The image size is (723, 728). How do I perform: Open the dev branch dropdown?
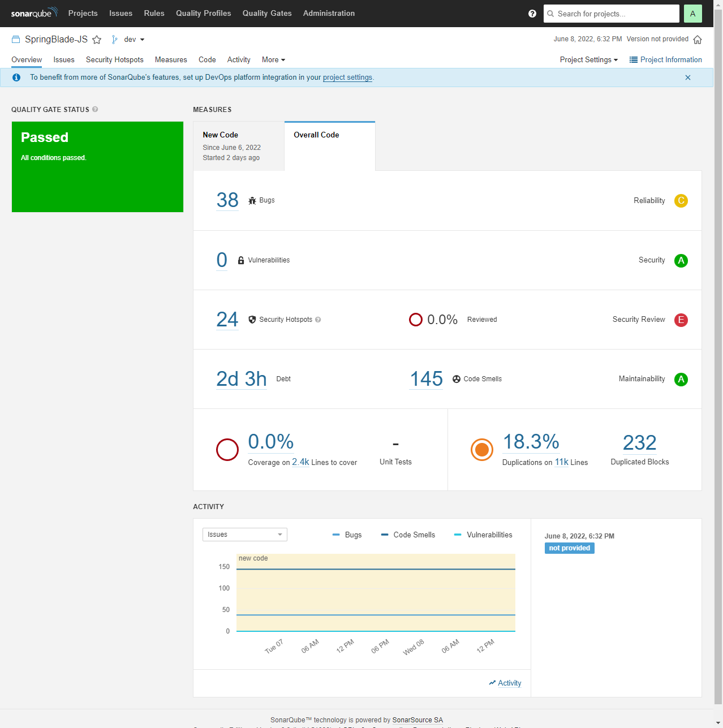tap(134, 40)
